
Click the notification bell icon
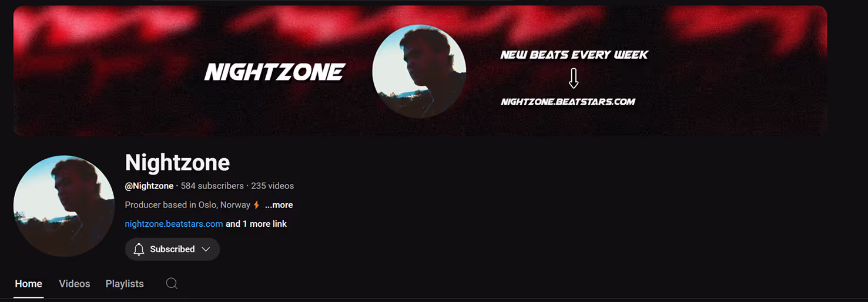pyautogui.click(x=139, y=249)
